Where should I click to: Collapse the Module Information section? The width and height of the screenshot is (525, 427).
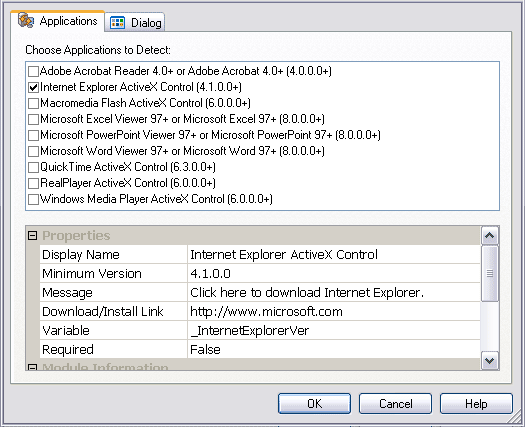32,367
